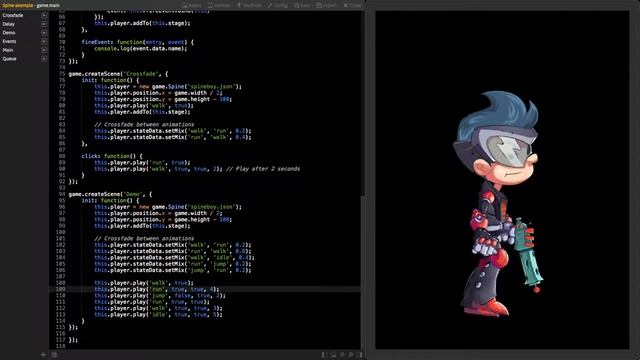Screen dimensions: 640x360
Task: Select the Delay scene in sidebar
Action: [9, 24]
